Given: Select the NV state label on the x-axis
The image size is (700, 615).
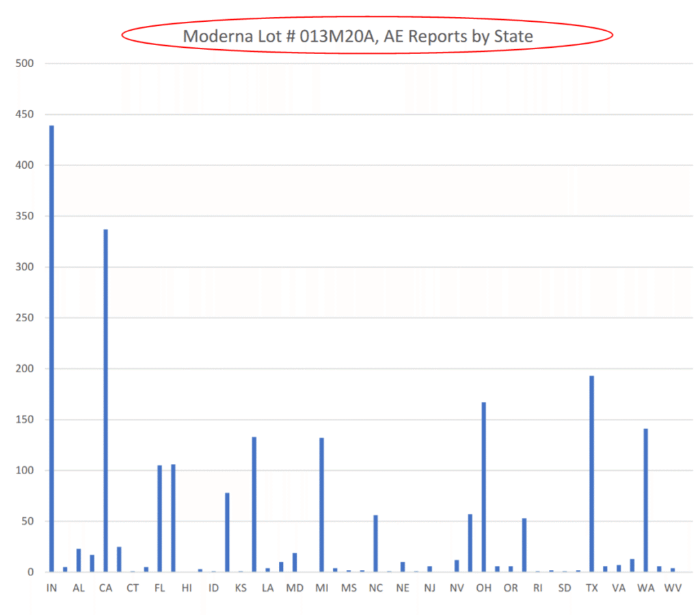Looking at the screenshot, I should 457,588.
